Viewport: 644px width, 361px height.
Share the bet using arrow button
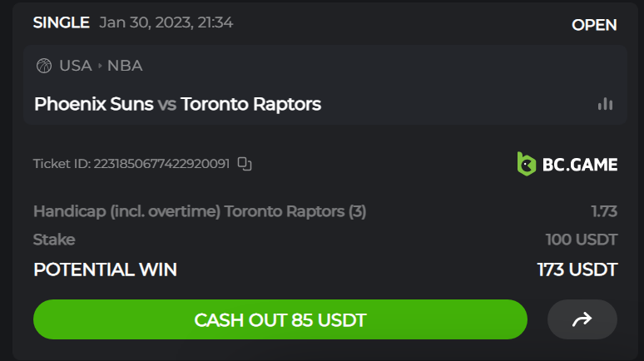tap(582, 319)
